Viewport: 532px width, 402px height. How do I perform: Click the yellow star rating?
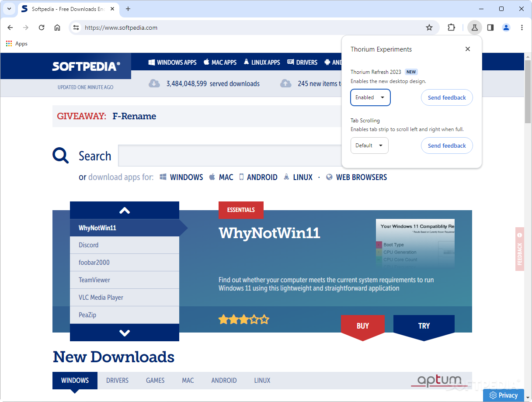coord(244,319)
